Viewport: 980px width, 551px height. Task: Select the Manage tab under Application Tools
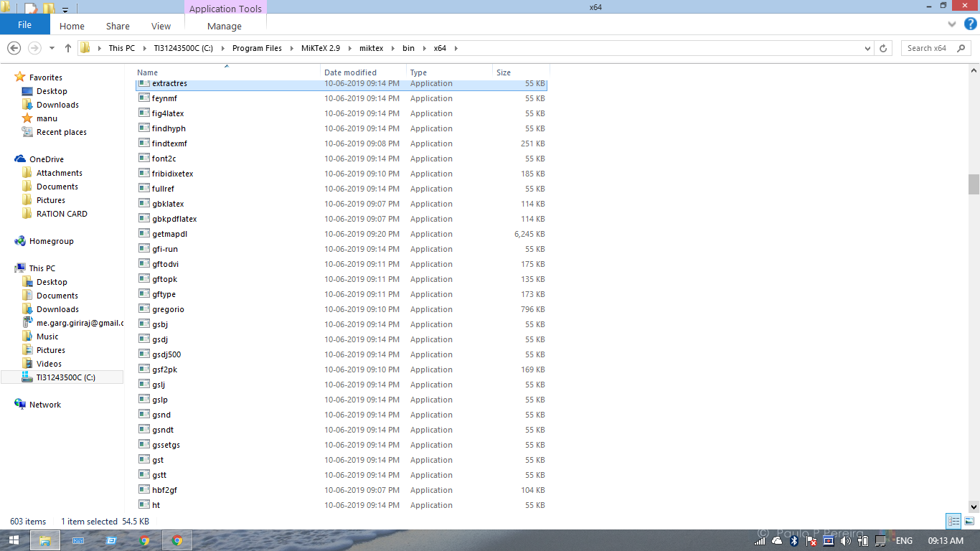click(x=225, y=26)
